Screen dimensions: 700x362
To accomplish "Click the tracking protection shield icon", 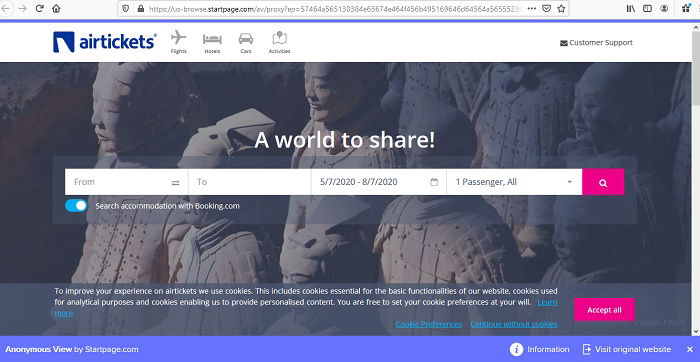I will tap(126, 8).
